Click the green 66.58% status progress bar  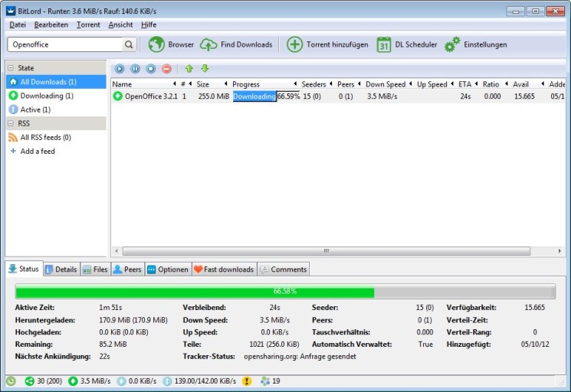tap(285, 291)
